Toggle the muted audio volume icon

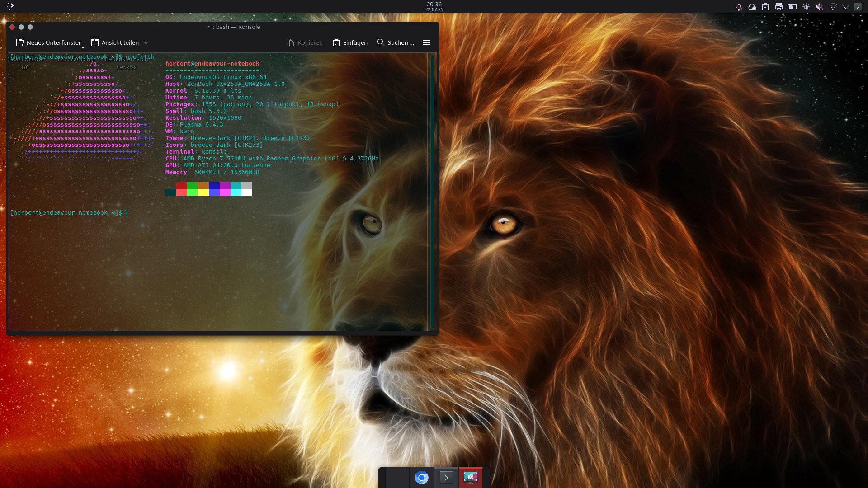pos(819,7)
